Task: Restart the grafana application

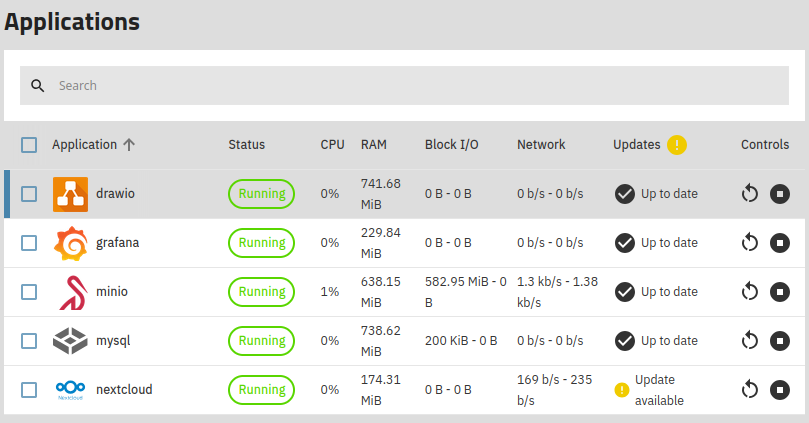Action: tap(750, 243)
